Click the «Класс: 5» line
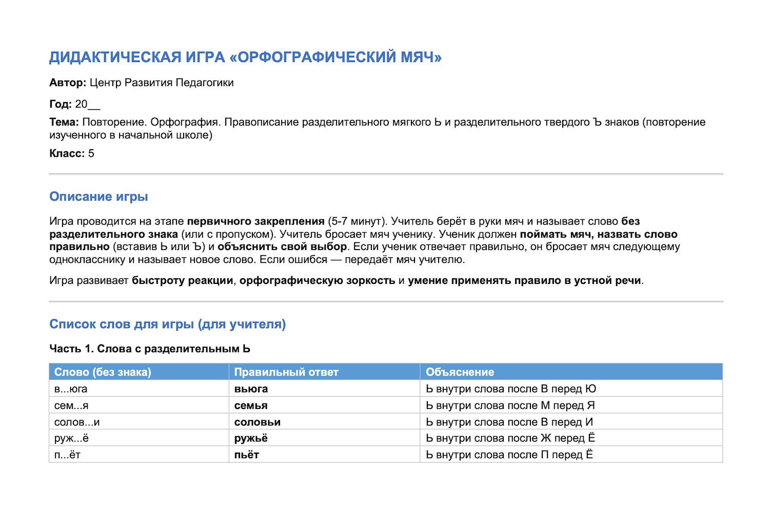Image resolution: width=772 pixels, height=532 pixels. click(x=72, y=154)
